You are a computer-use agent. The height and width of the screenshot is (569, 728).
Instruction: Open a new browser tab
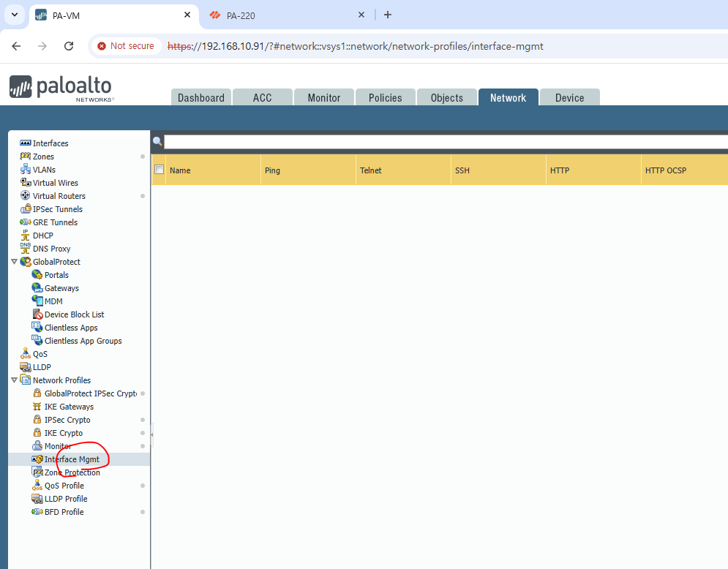(x=388, y=15)
